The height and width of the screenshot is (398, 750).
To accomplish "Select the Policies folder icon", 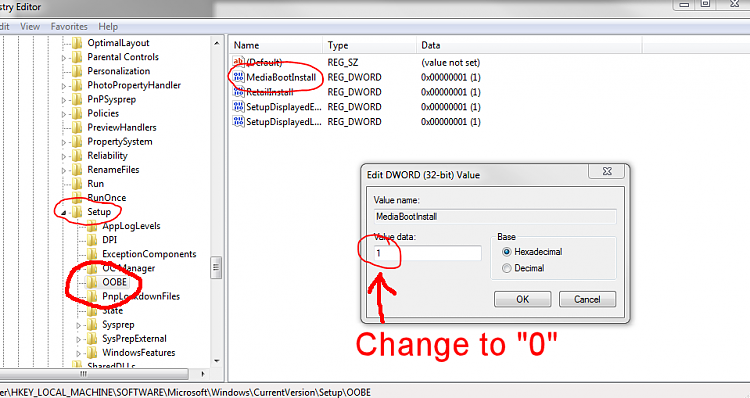I will tap(77, 113).
